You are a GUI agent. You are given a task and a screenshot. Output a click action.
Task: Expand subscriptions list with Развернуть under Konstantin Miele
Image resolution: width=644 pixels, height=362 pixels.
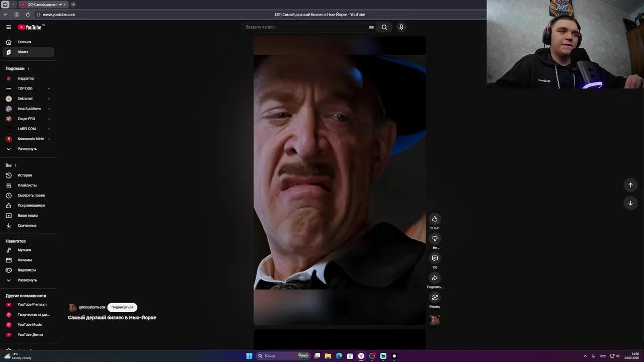point(28,149)
